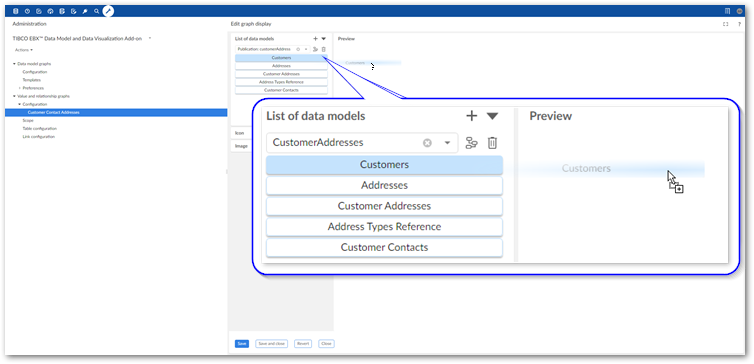Click the small plus icon beside List of data models
The image size is (754, 364).
click(x=315, y=38)
